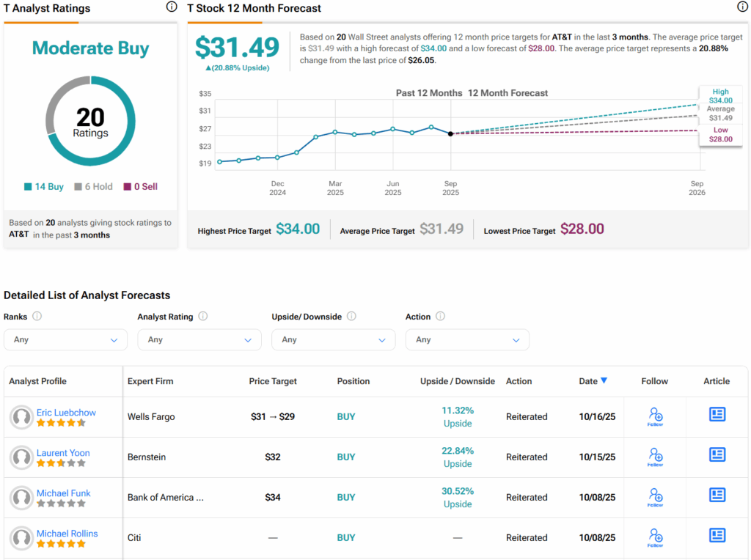Open the Ranks dropdown filter
This screenshot has height=560, width=751.
pyautogui.click(x=65, y=340)
